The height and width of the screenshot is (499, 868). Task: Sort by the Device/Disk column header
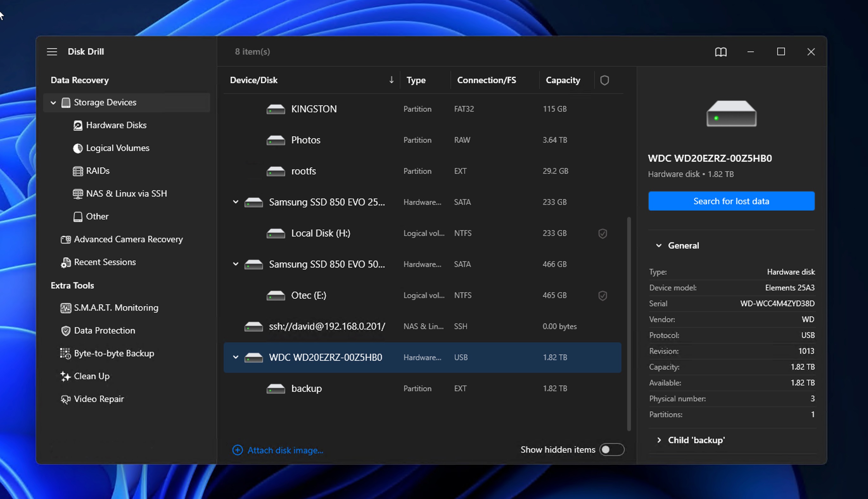coord(253,80)
